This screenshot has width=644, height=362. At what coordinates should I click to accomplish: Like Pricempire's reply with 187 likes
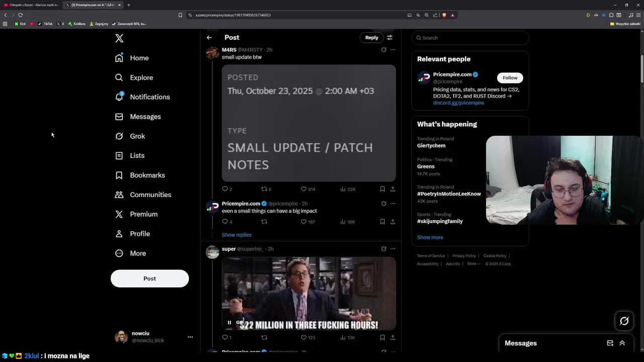(308, 222)
